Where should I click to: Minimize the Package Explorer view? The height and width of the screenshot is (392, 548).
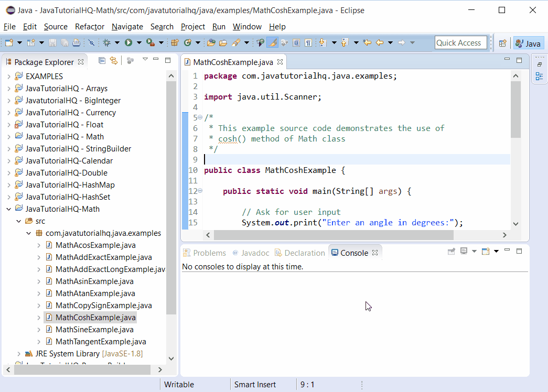(156, 59)
